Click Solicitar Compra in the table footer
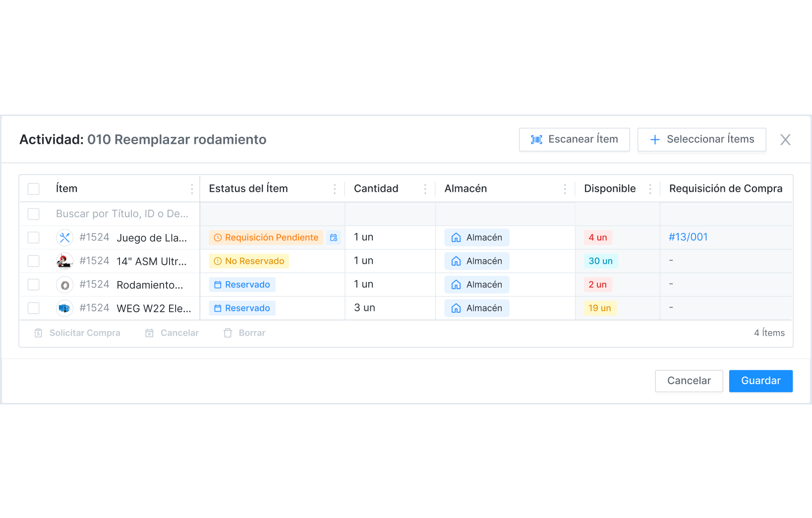 click(77, 333)
